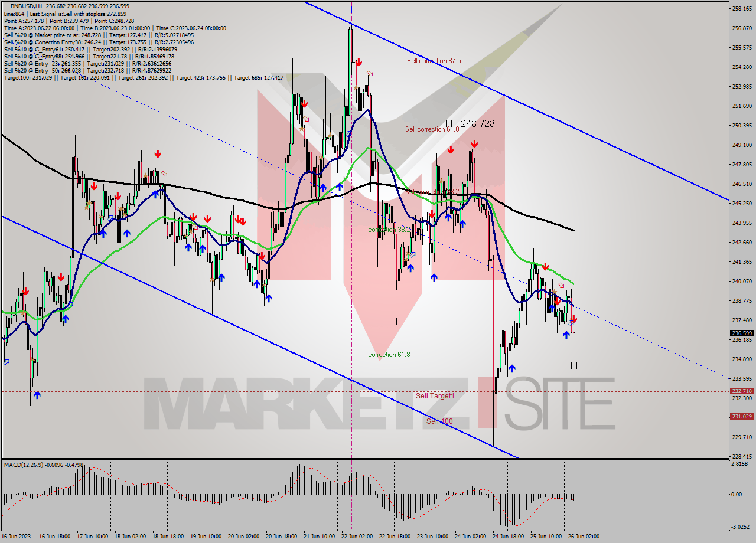Click the 258.155 price scale label
Image resolution: width=756 pixels, height=543 pixels.
click(x=742, y=9)
